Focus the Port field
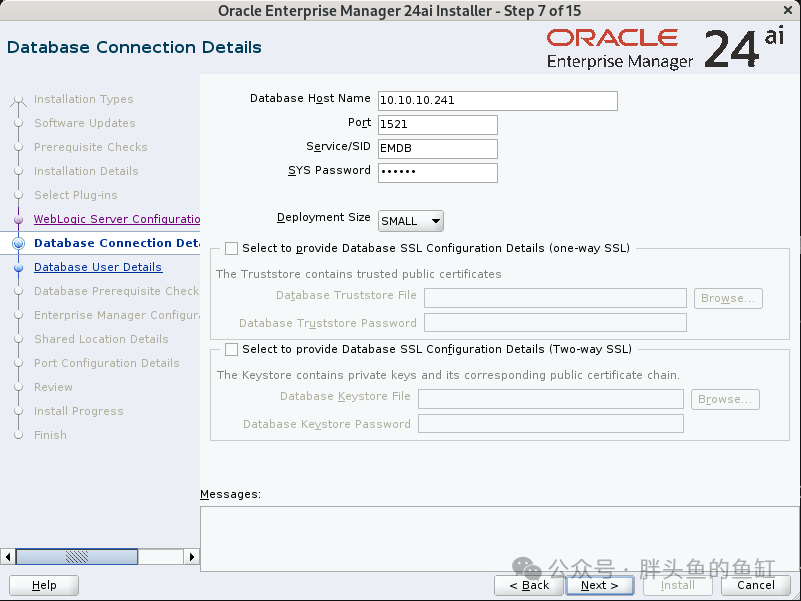The image size is (801, 601). point(438,125)
